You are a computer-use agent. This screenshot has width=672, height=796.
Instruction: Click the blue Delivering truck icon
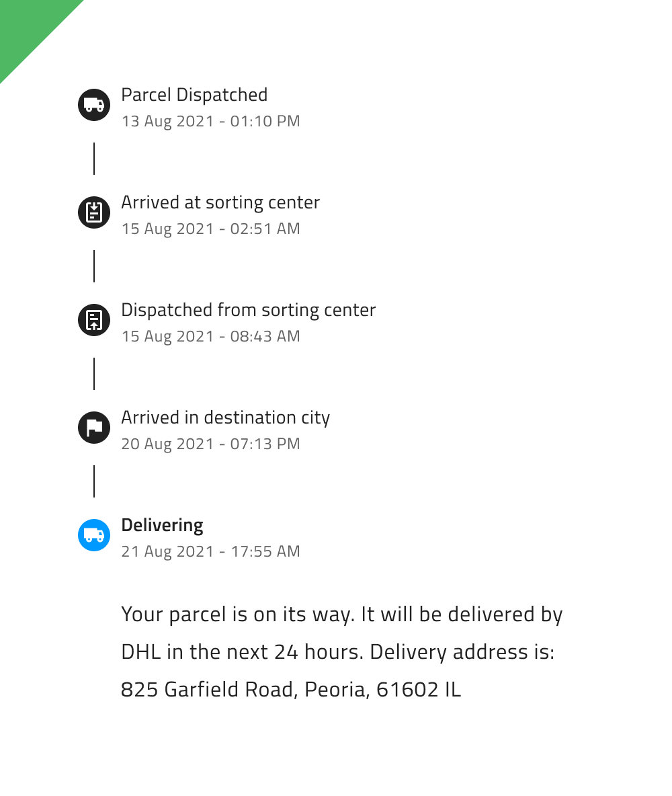(x=94, y=535)
